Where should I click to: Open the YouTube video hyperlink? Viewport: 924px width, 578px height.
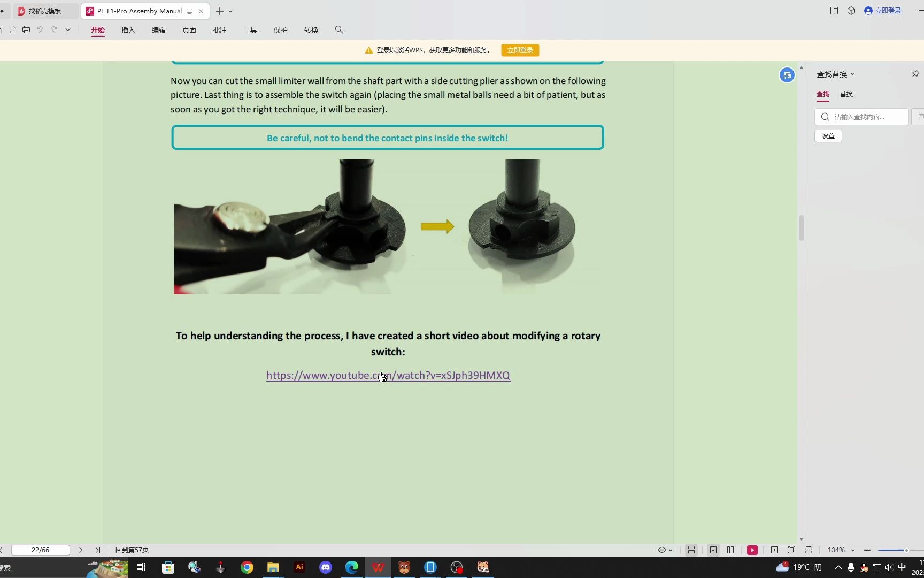pyautogui.click(x=388, y=375)
